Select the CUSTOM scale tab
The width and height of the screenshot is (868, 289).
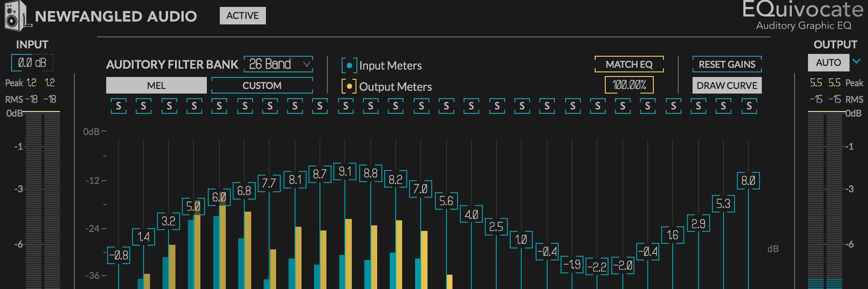(x=262, y=85)
